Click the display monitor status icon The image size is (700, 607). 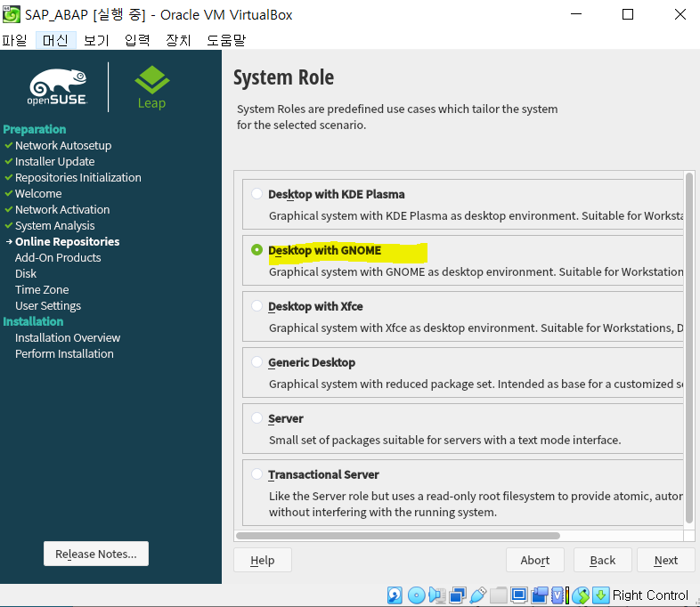tap(518, 595)
